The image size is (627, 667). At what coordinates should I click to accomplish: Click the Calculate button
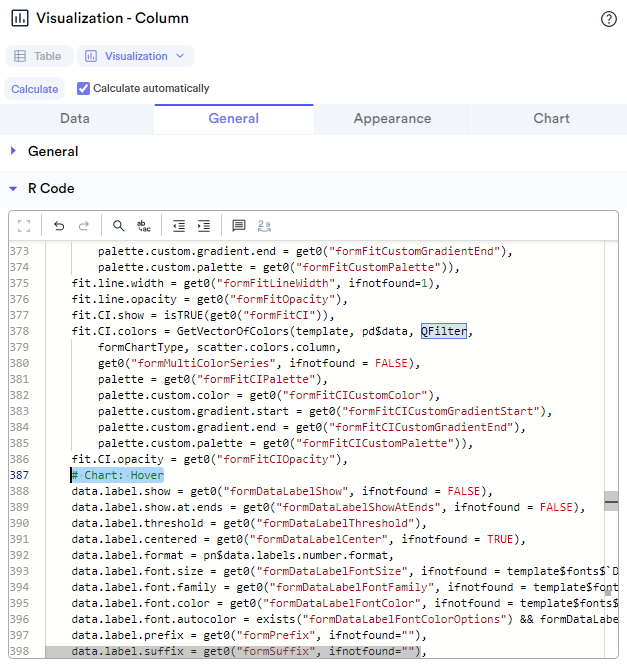(34, 89)
